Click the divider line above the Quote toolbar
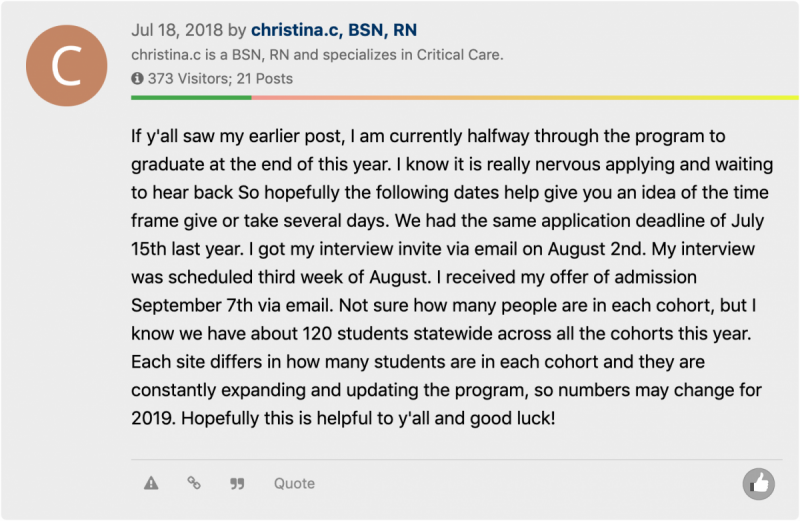The height and width of the screenshot is (521, 800). [x=456, y=459]
